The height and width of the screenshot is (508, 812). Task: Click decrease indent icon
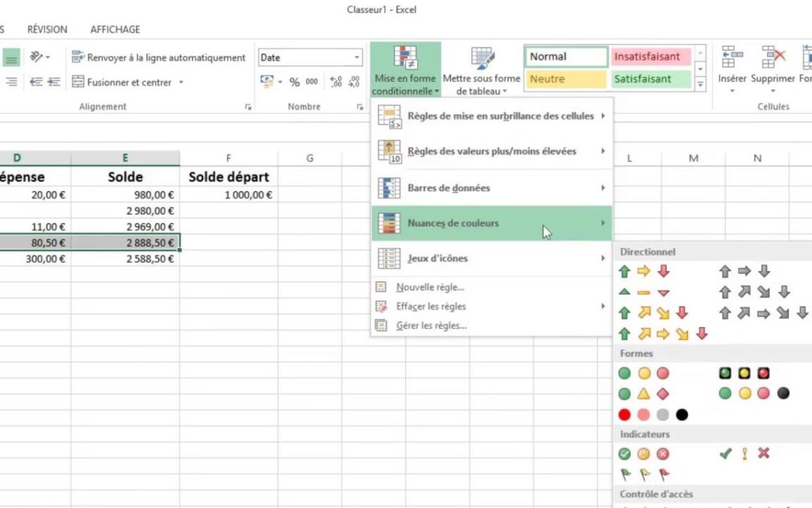[x=36, y=82]
